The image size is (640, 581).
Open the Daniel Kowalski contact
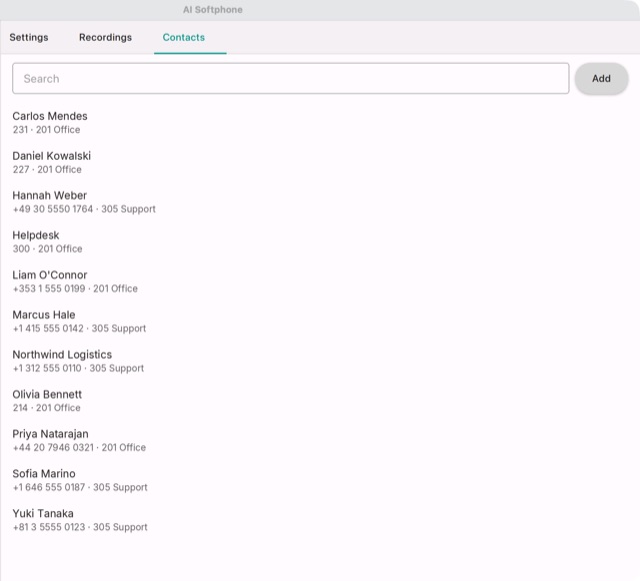[51, 156]
